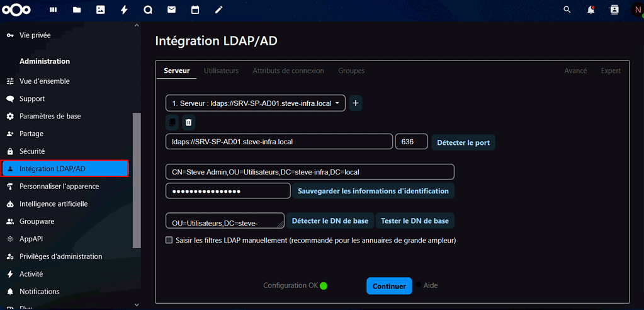This screenshot has width=644, height=310.
Task: Open the Photos app in top bar
Action: (x=100, y=10)
